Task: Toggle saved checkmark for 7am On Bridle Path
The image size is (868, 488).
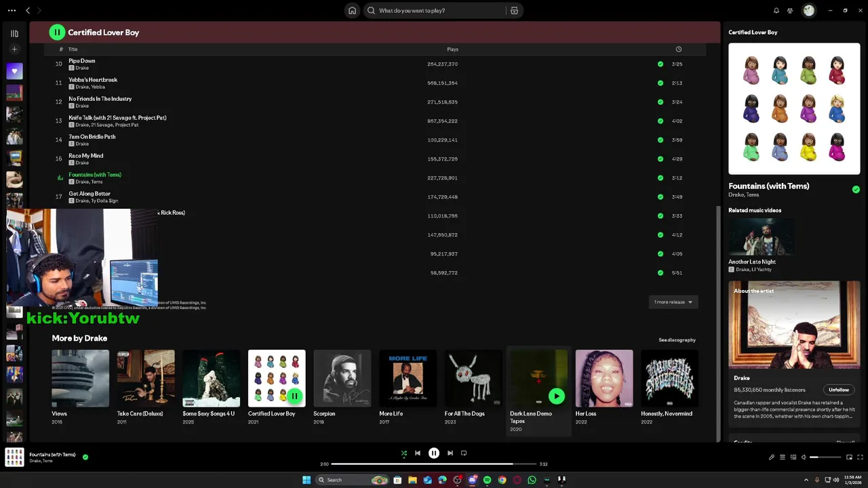Action: tap(660, 140)
